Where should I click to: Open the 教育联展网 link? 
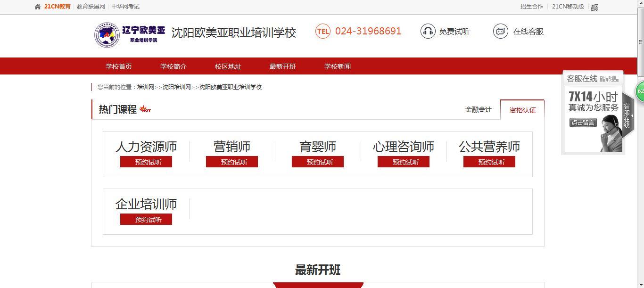pos(91,7)
